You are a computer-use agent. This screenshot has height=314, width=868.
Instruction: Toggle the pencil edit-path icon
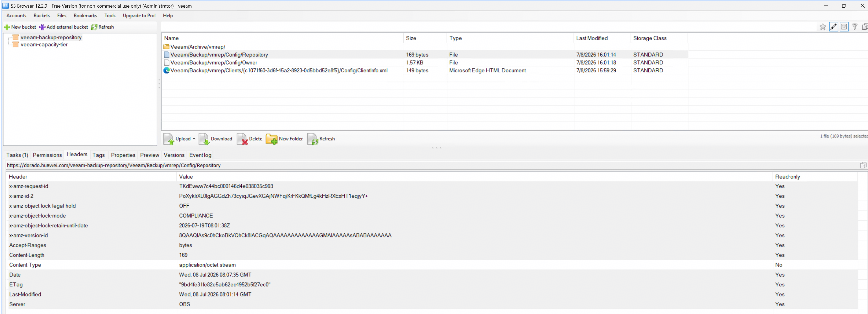[833, 27]
